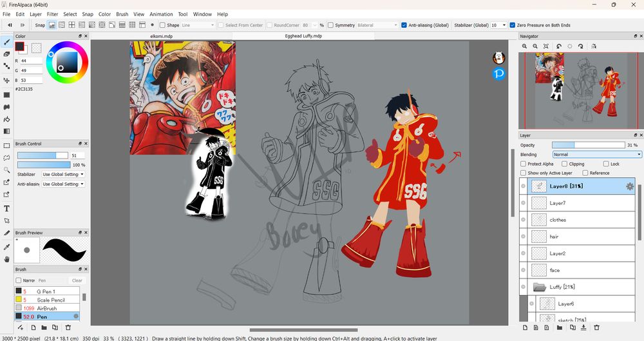Image resolution: width=644 pixels, height=341 pixels.
Task: Click the layer Opacity slider
Action: pyautogui.click(x=588, y=145)
